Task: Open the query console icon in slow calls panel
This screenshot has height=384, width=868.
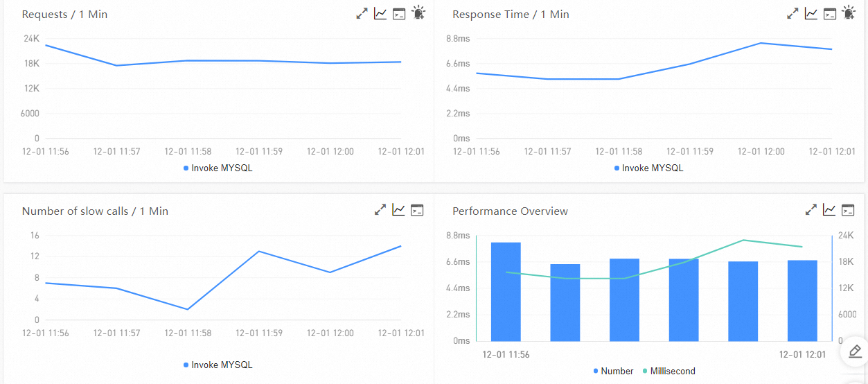Action: pyautogui.click(x=417, y=209)
